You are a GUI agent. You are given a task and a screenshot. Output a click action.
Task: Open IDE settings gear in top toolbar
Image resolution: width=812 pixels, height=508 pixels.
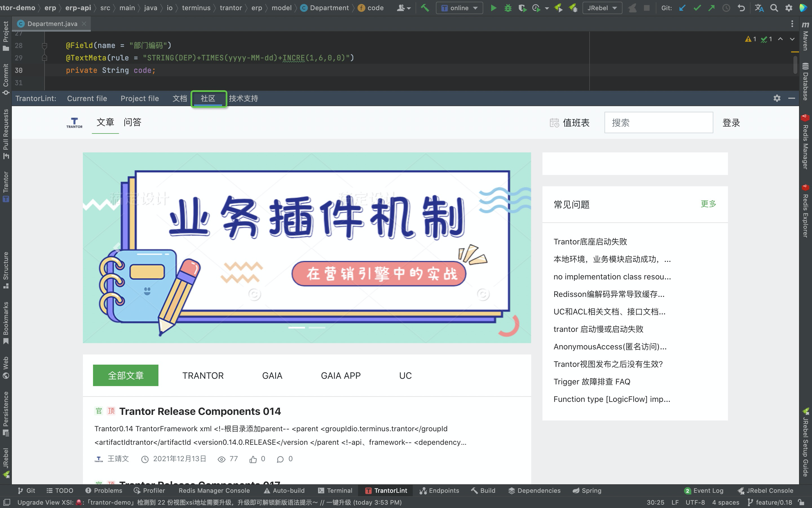(789, 8)
